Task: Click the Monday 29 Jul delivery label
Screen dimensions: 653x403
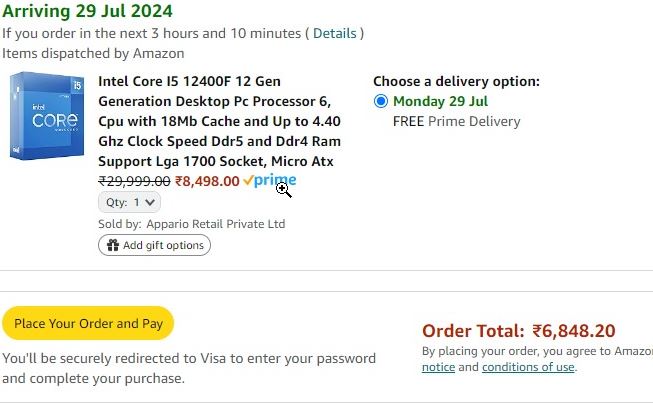Action: coord(440,101)
